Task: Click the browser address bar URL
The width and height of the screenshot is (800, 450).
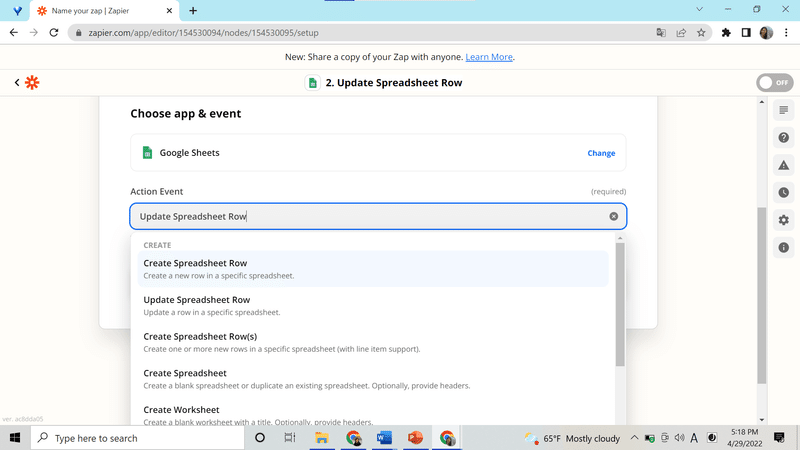Action: click(204, 33)
